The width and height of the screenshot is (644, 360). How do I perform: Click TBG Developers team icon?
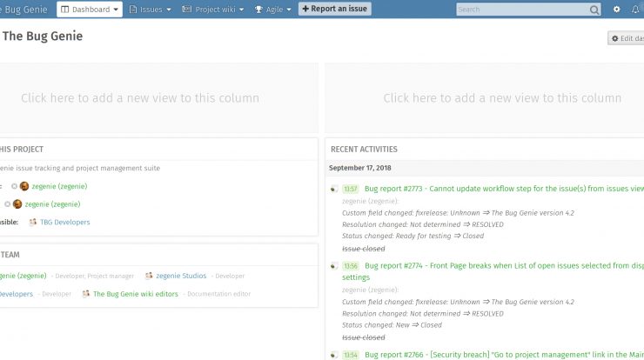(33, 222)
